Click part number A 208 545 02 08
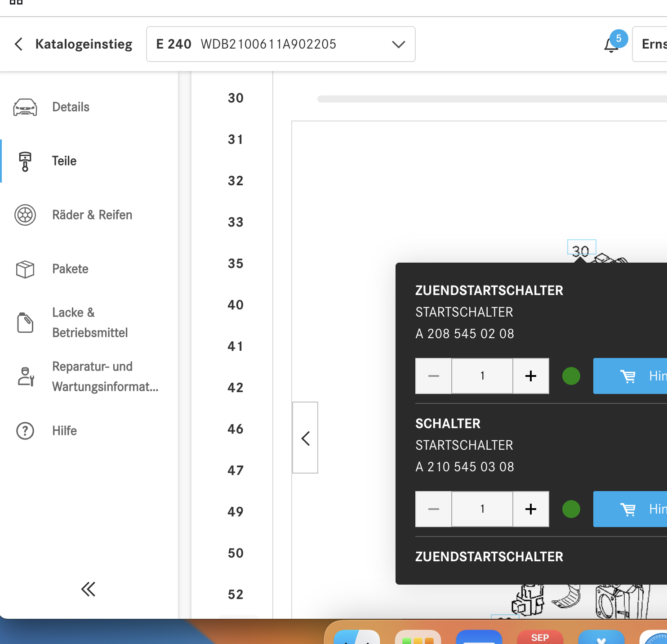This screenshot has width=667, height=644. click(465, 334)
